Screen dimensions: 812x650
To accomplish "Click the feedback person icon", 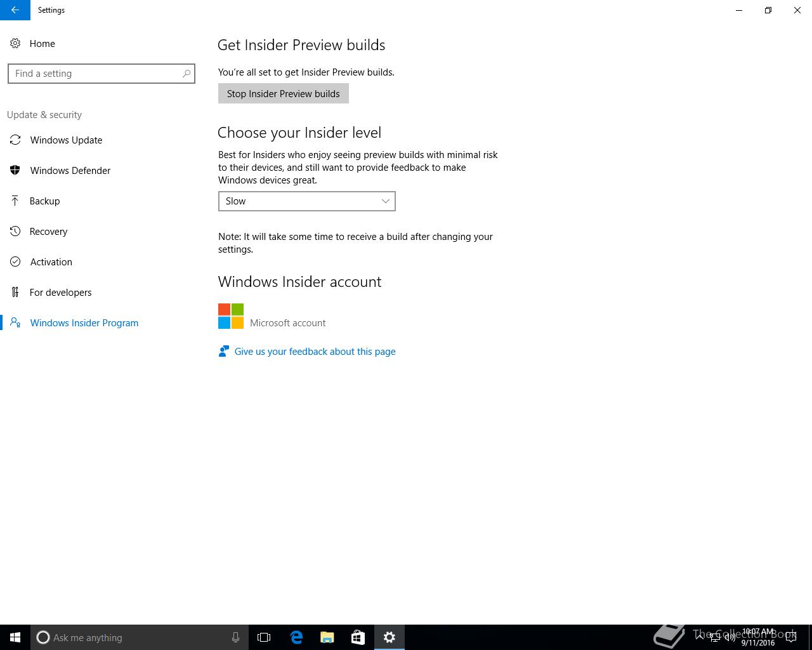I will click(x=223, y=351).
